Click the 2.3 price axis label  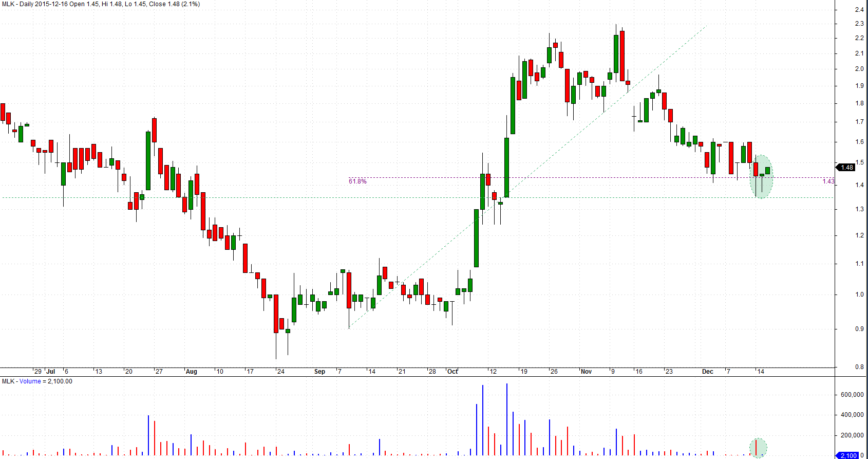(x=859, y=24)
